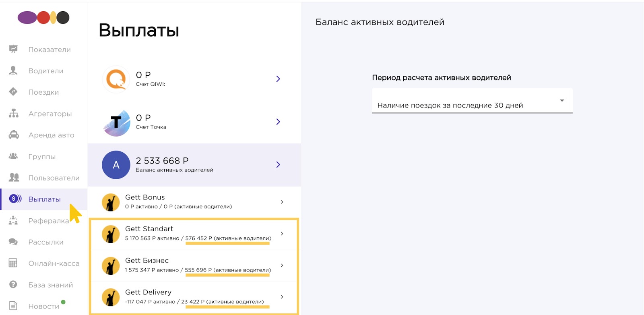Screen dimensions: 644x315
Task: Click the Период расчета активных водителей label
Action: tap(442, 78)
